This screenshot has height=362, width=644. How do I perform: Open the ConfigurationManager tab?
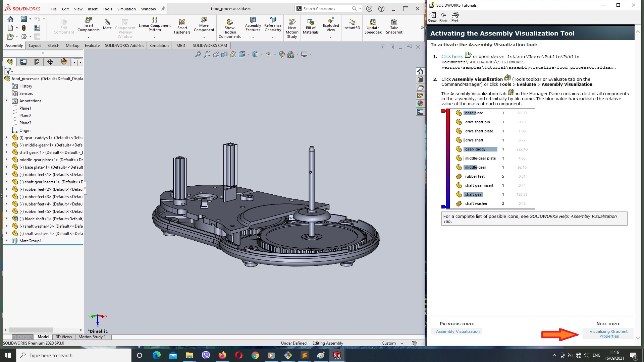(x=37, y=62)
